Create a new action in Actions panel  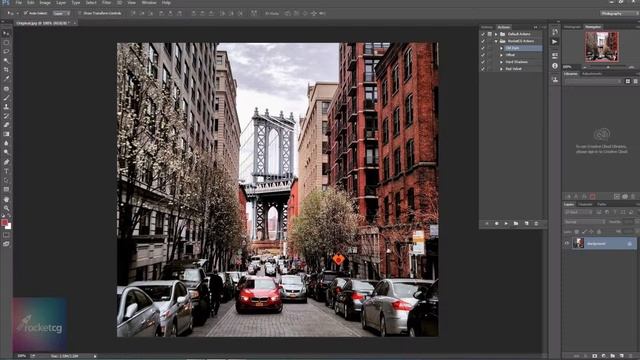pyautogui.click(x=526, y=224)
